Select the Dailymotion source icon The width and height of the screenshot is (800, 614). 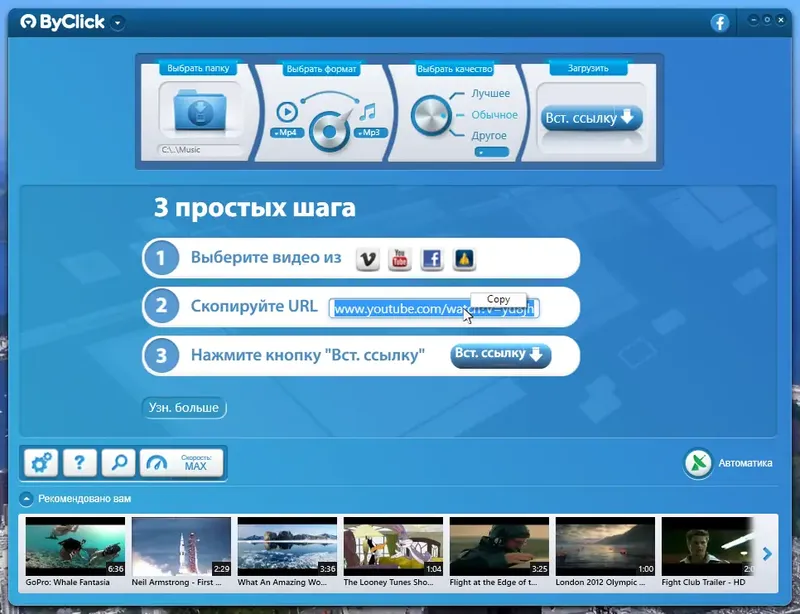tap(463, 258)
